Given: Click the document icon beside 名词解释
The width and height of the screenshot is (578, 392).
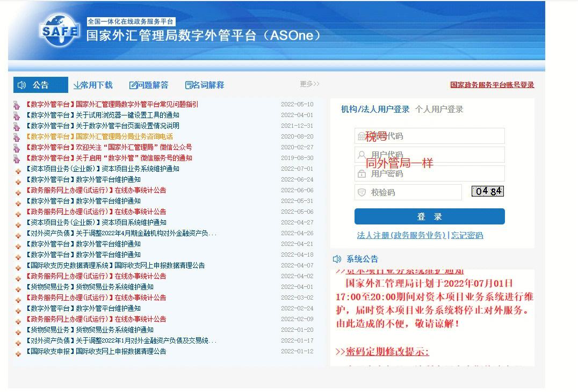Looking at the screenshot, I should point(189,85).
